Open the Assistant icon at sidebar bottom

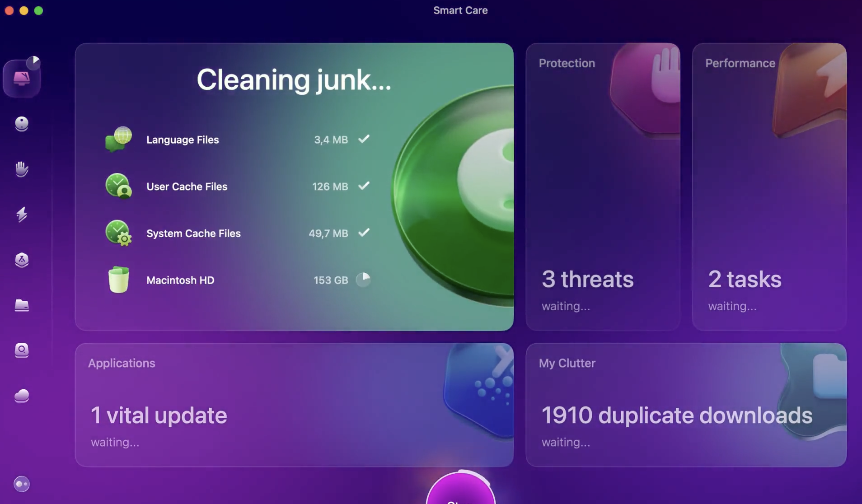21,484
